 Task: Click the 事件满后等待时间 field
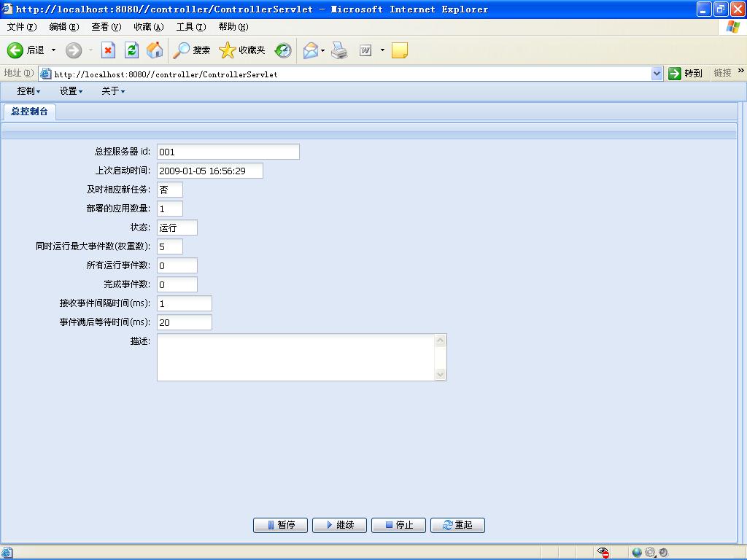pos(185,322)
